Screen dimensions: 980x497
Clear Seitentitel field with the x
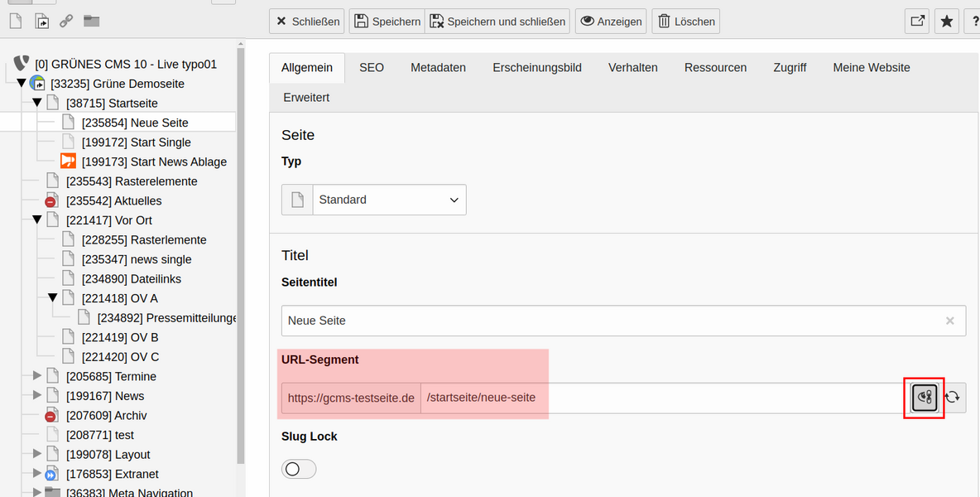(950, 321)
